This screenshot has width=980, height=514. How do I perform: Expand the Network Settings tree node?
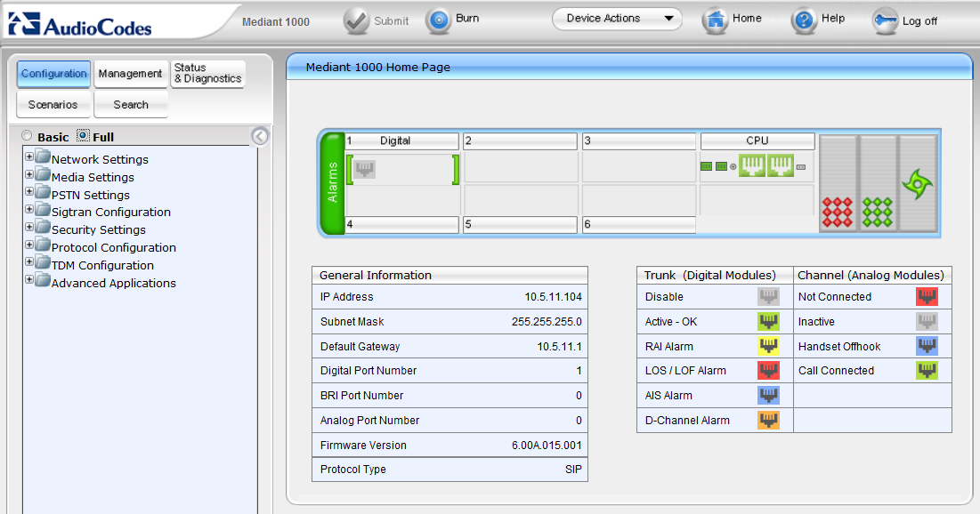(29, 156)
